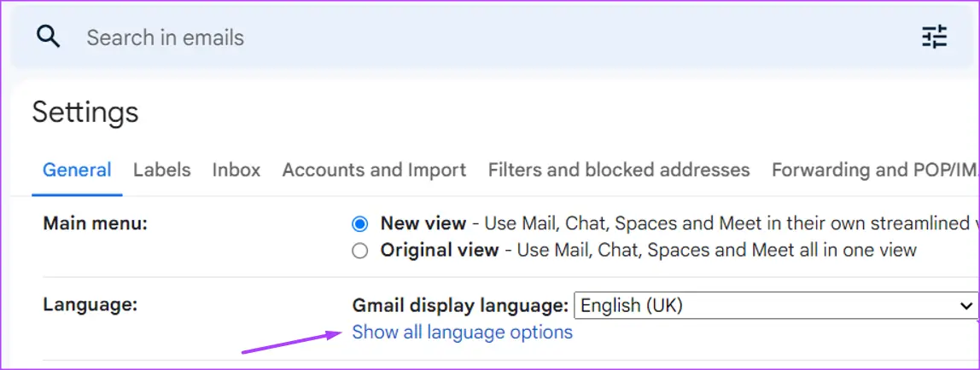
Task: Choose the Original view radio button
Action: click(x=360, y=251)
